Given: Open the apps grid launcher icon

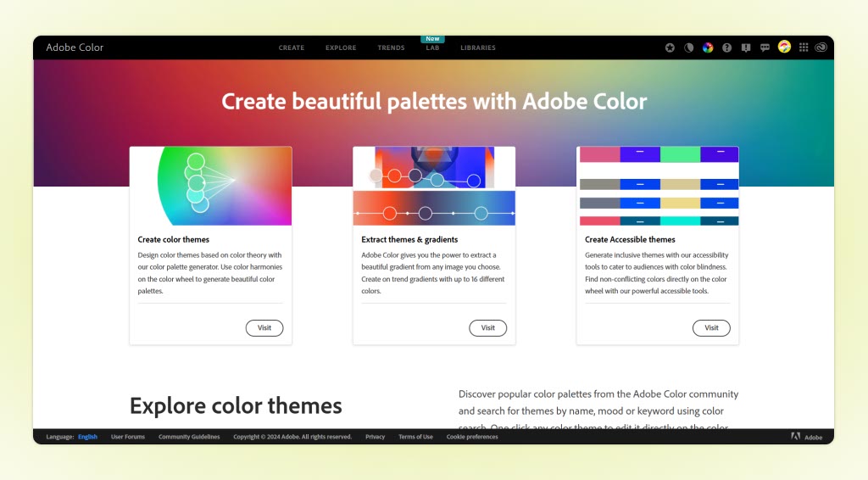Looking at the screenshot, I should 804,47.
